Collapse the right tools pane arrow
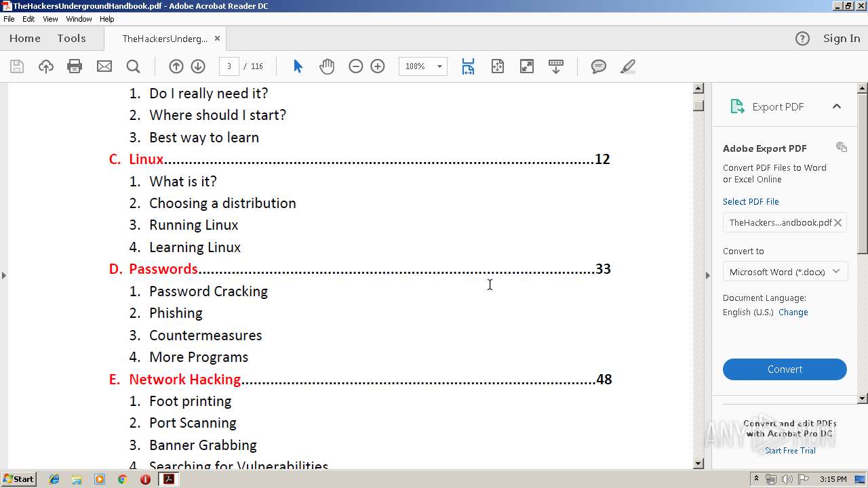 708,275
